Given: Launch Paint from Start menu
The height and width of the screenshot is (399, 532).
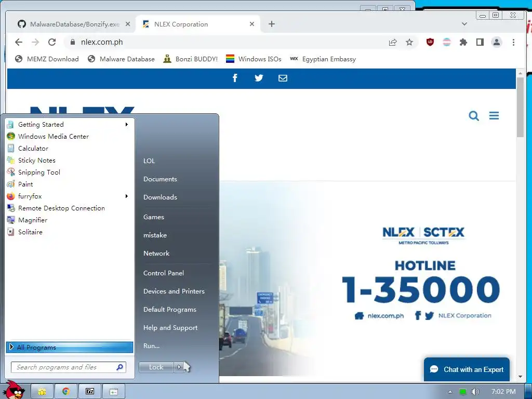Looking at the screenshot, I should [x=70, y=184].
